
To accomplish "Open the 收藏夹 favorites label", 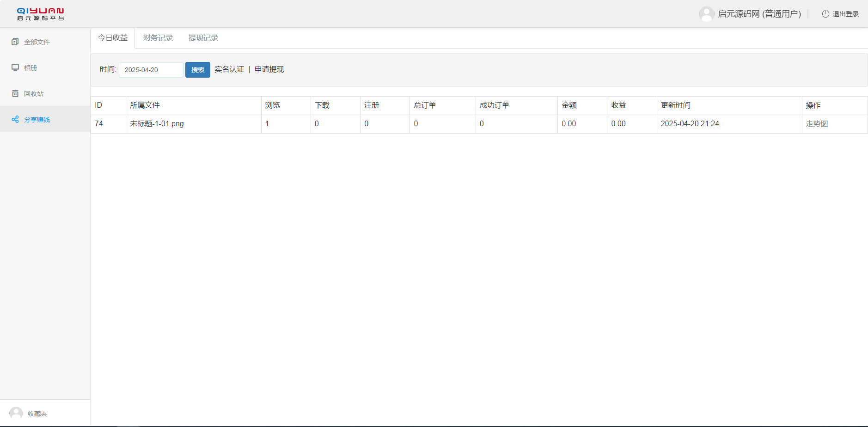I will pos(37,414).
